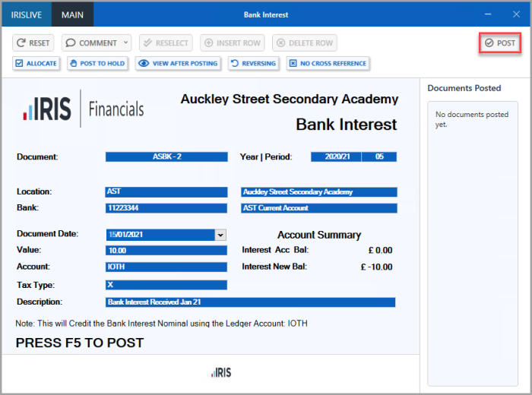Select the Tax Type field
This screenshot has height=395, width=532.
pos(166,286)
